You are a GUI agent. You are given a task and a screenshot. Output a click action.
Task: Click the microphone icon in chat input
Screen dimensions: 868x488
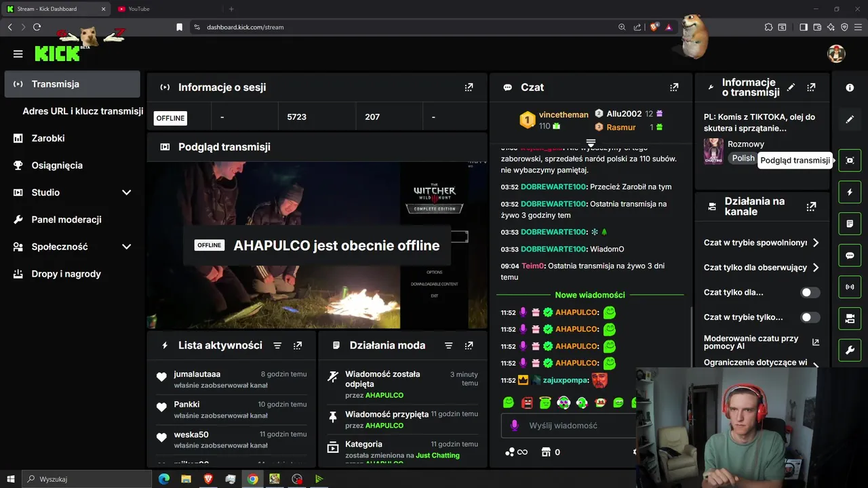click(x=515, y=426)
